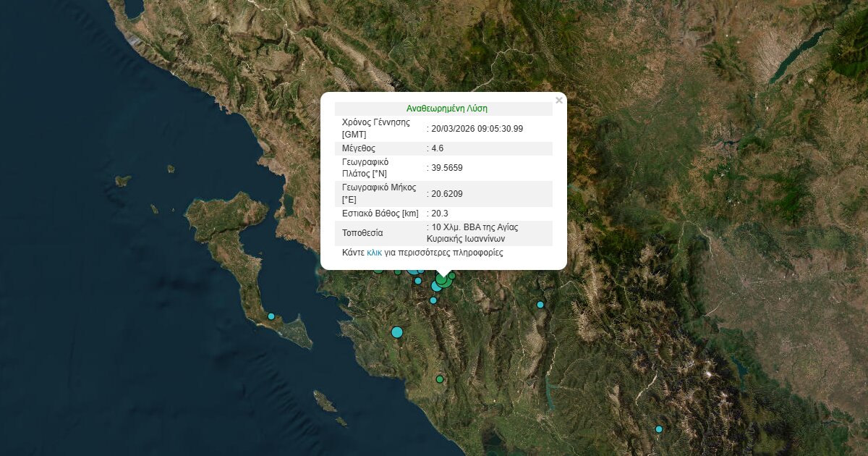Viewport: 868px width, 456px height.
Task: Close the earthquake info popup
Action: pos(558,101)
